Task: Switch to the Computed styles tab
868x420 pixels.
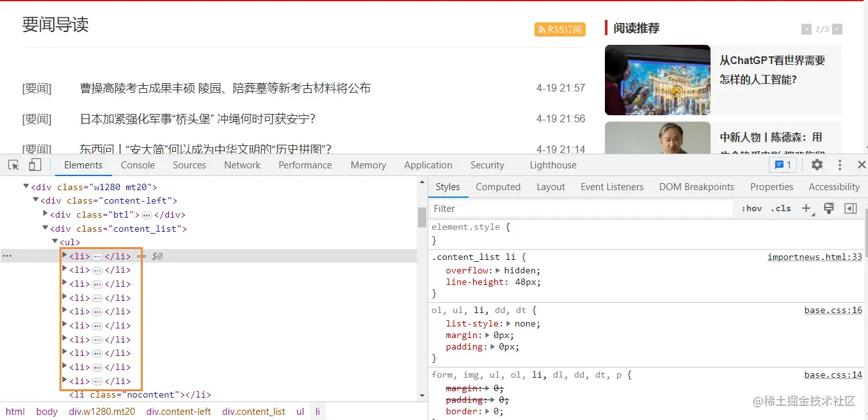Action: (498, 187)
